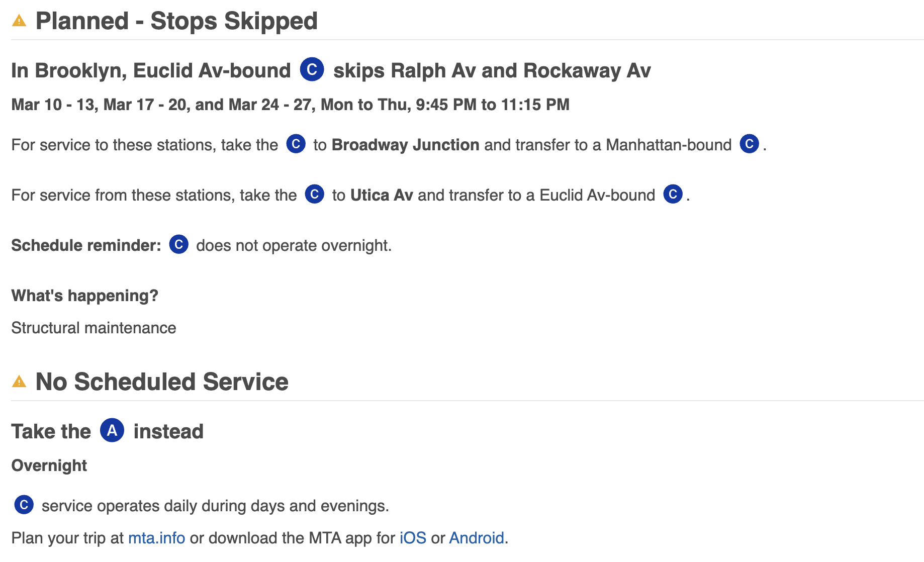Click the 'Structural maintenance' text
Screen dimensions: 924x562
tap(94, 328)
